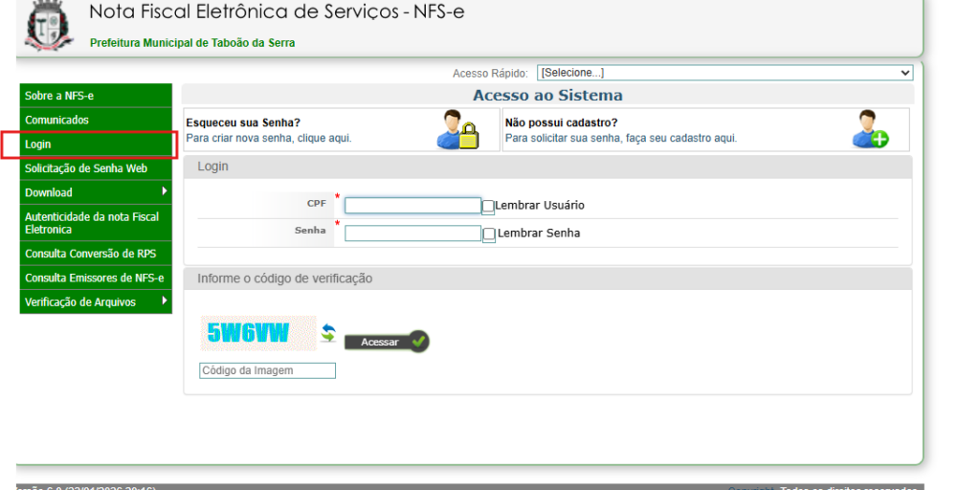This screenshot has width=980, height=490.
Task: Click the municipal coat of arms logo
Action: [x=48, y=26]
